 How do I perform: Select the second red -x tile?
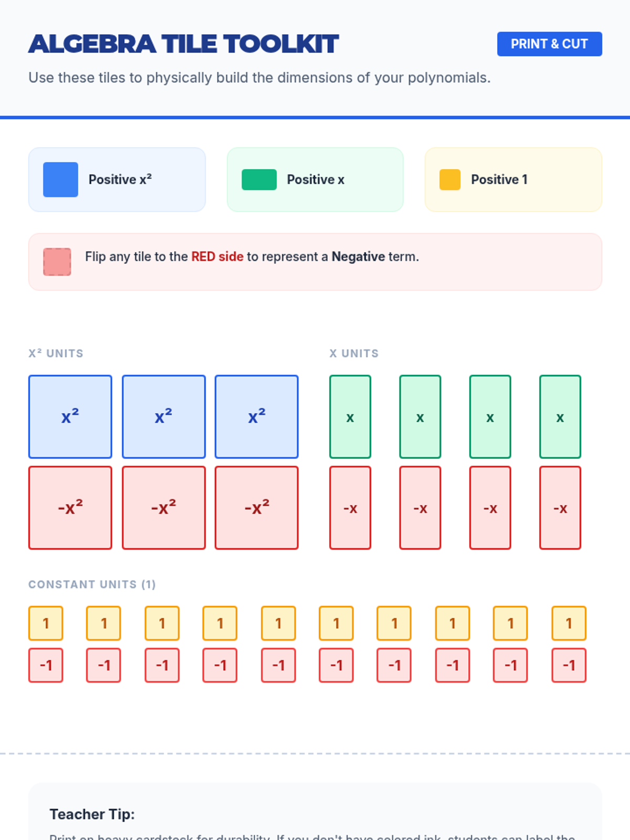(420, 508)
